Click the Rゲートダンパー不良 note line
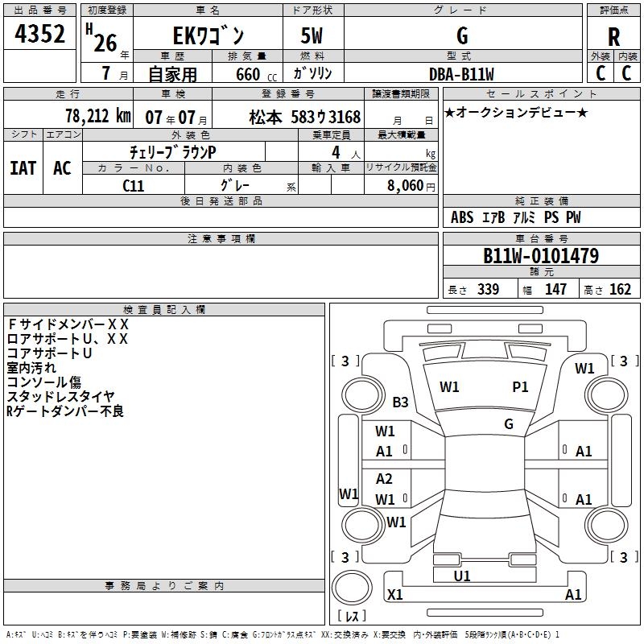The height and width of the screenshot is (644, 644). tap(65, 411)
